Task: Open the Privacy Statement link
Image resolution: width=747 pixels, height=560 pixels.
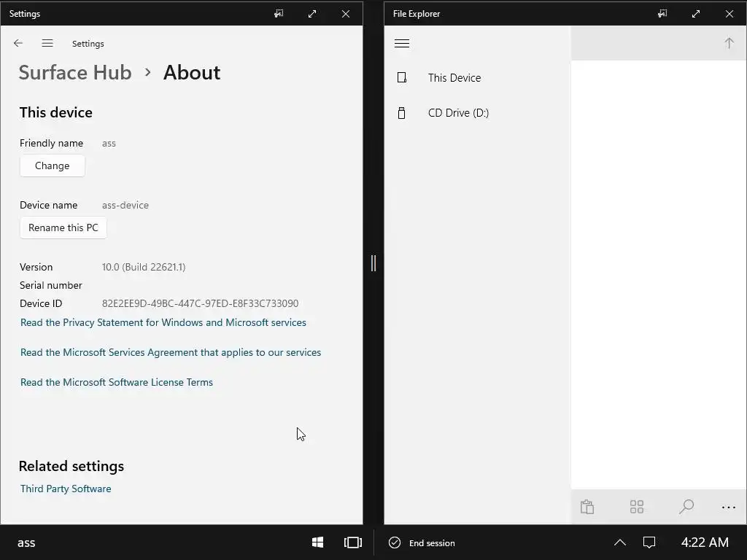Action: pyautogui.click(x=163, y=322)
